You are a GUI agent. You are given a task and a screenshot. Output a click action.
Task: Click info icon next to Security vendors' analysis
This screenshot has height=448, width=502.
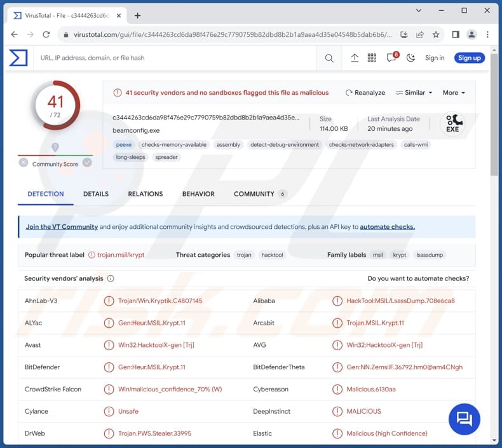111,278
